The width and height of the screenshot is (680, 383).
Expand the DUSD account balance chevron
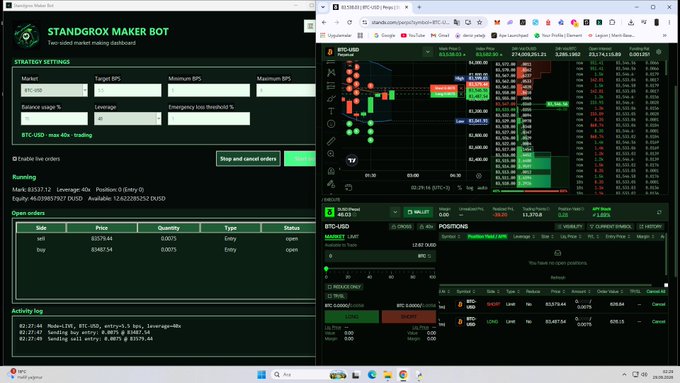point(395,212)
